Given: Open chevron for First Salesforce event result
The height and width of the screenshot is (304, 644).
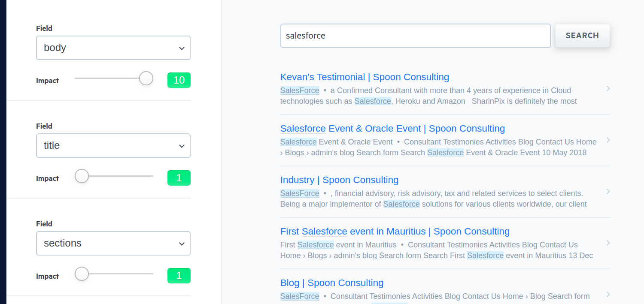Looking at the screenshot, I should tap(608, 243).
